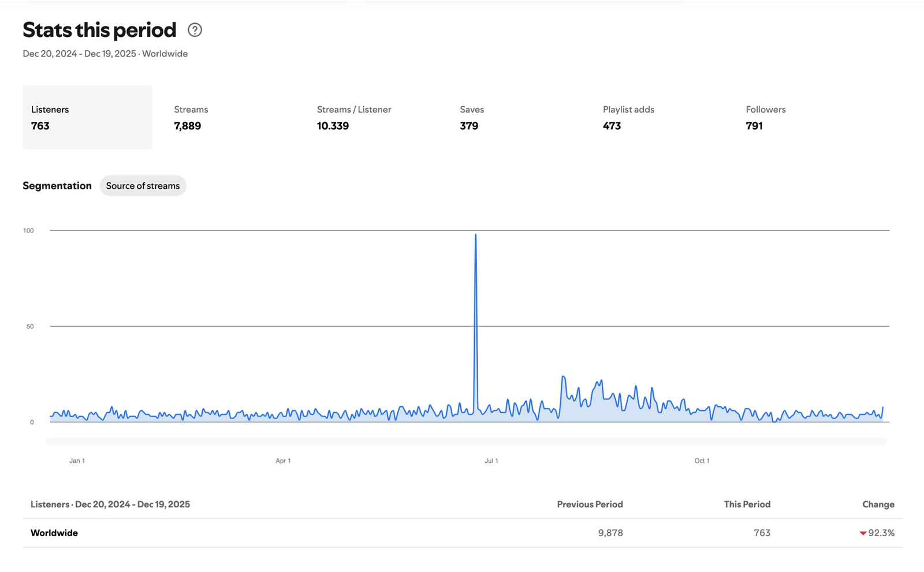The width and height of the screenshot is (924, 572).
Task: Click the red down arrow change indicator
Action: (x=863, y=533)
